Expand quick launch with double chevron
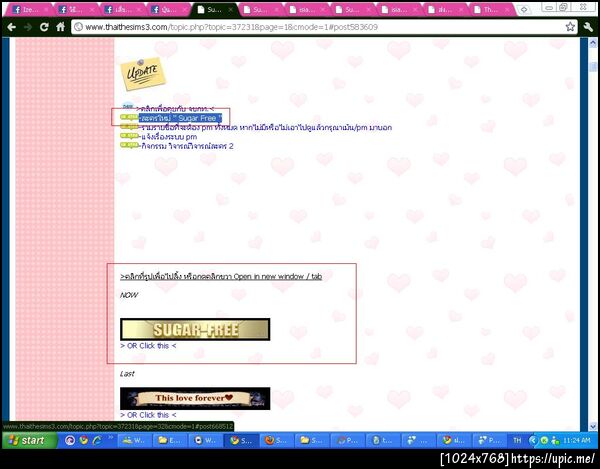The width and height of the screenshot is (600, 469). click(x=111, y=437)
